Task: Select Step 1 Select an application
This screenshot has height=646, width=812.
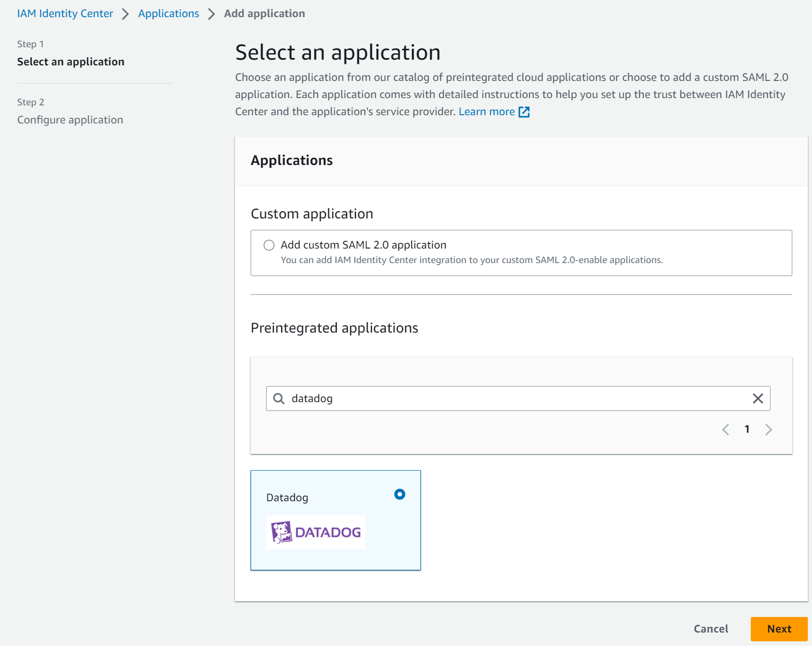Action: coord(71,62)
